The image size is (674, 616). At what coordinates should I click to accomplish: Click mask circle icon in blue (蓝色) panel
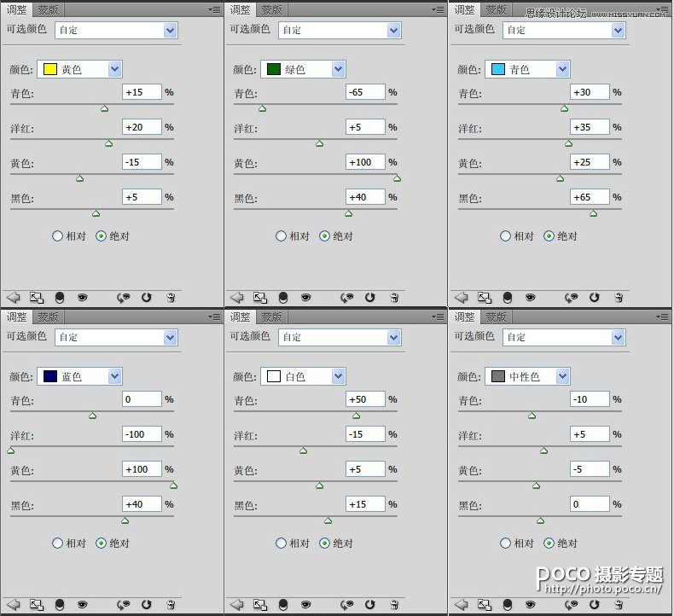click(60, 605)
